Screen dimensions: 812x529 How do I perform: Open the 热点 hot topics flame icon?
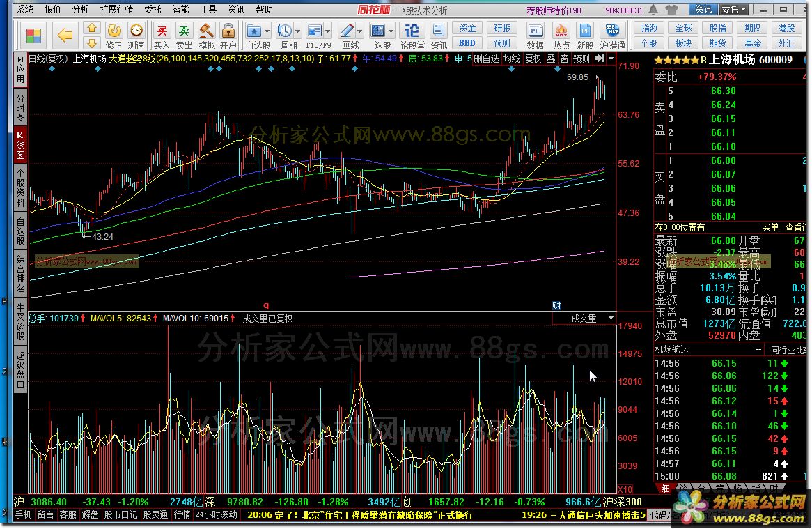point(561,36)
